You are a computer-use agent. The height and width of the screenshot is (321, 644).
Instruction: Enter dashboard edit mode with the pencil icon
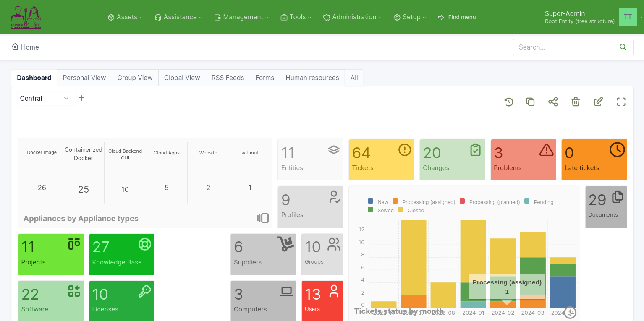[598, 102]
